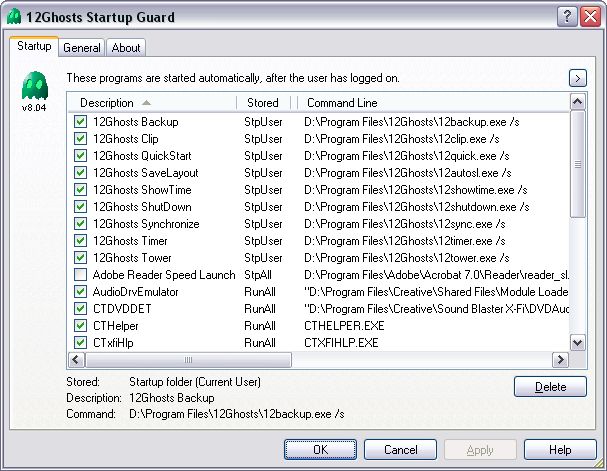Click the horizontal scroll left arrow
This screenshot has height=471, width=607.
(76, 360)
